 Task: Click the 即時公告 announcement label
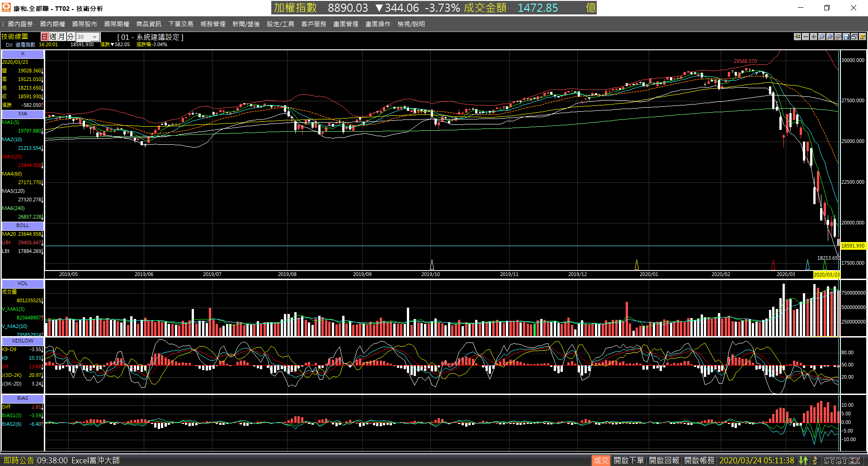pyautogui.click(x=19, y=461)
